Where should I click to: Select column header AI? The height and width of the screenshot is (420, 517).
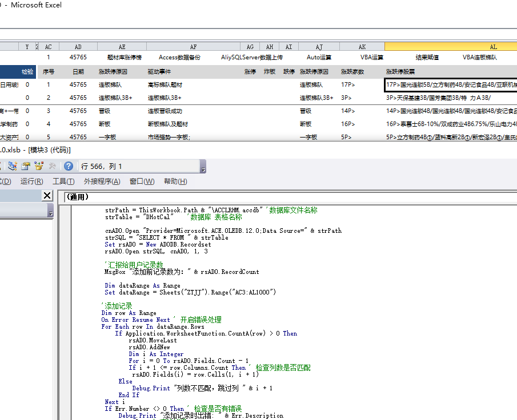click(x=289, y=47)
